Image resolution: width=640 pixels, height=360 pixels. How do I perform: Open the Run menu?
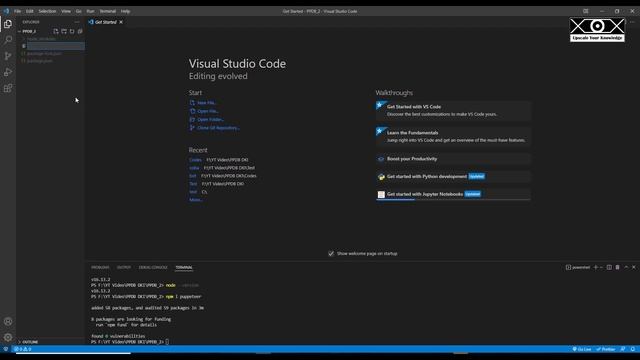coord(90,11)
